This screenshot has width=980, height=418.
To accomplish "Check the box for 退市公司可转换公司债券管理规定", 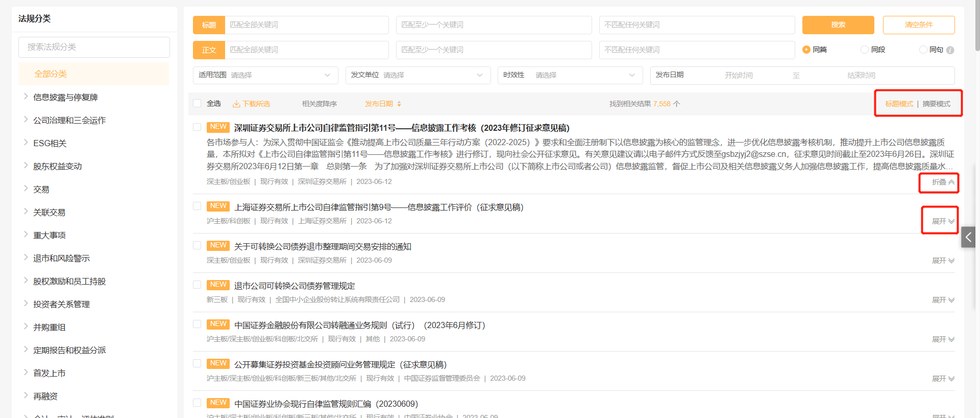I will click(197, 285).
